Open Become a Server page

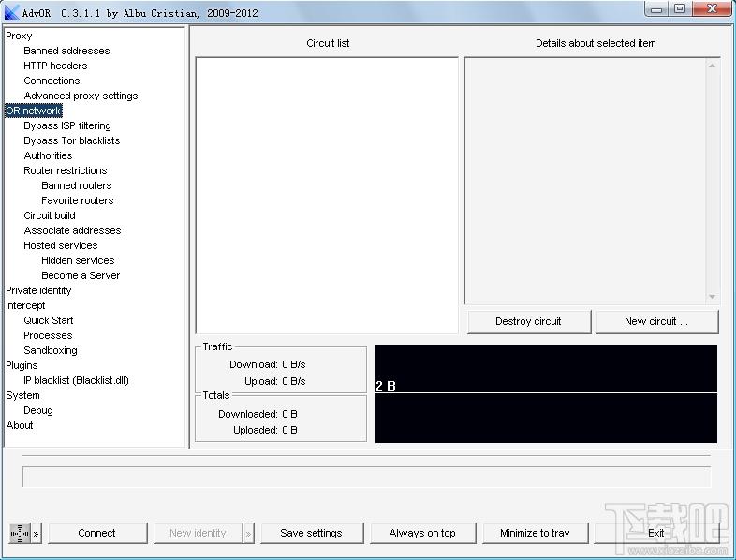[81, 276]
